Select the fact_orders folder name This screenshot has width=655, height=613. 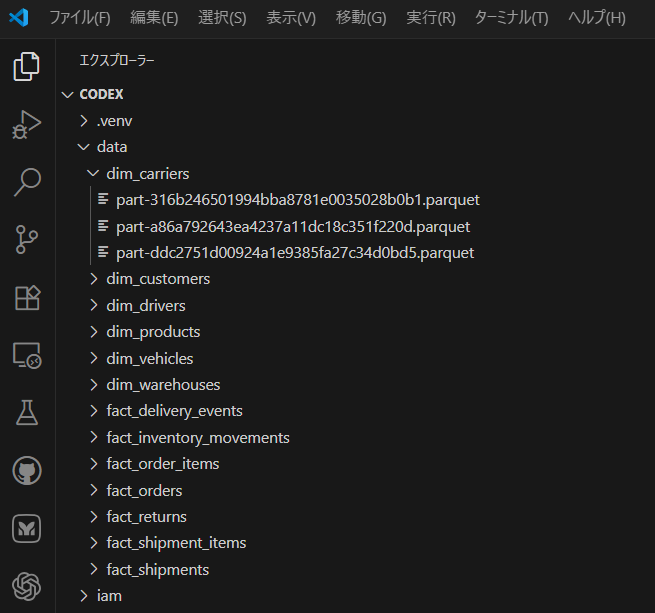click(144, 491)
